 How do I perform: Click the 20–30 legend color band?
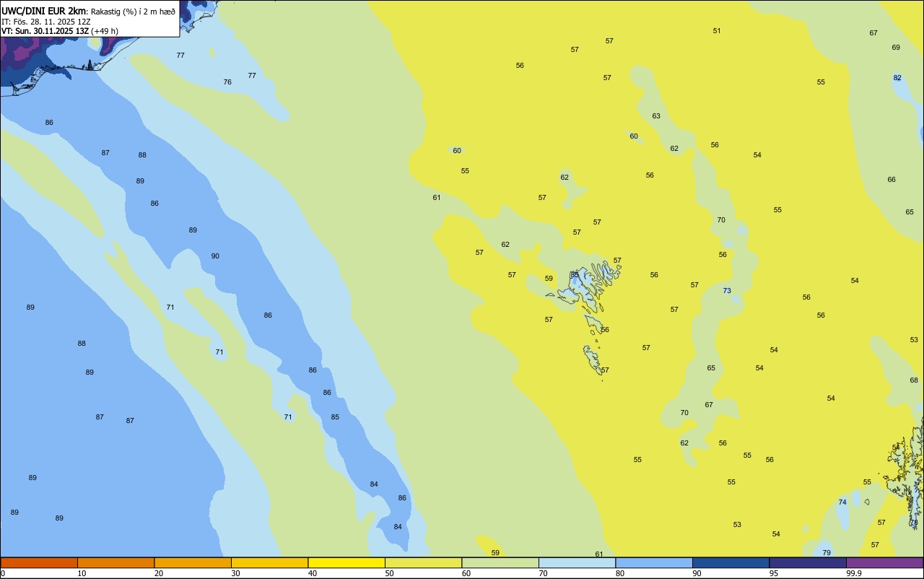193,562
